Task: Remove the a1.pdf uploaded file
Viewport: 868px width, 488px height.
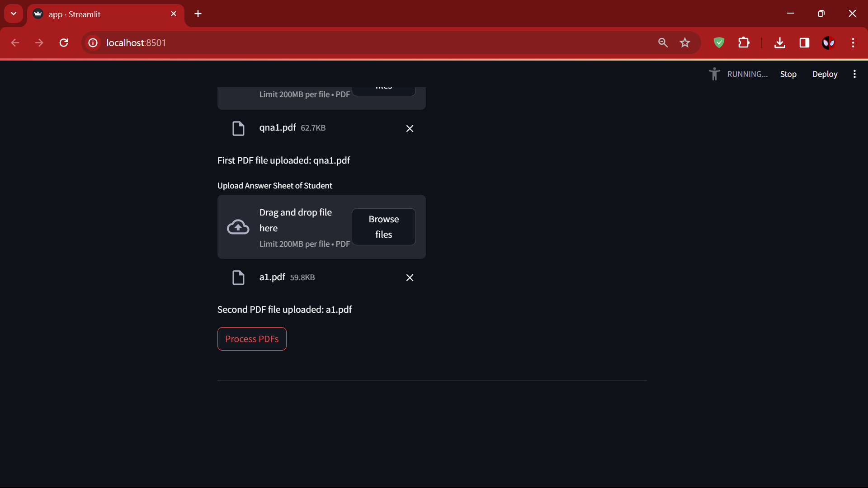Action: (x=410, y=278)
